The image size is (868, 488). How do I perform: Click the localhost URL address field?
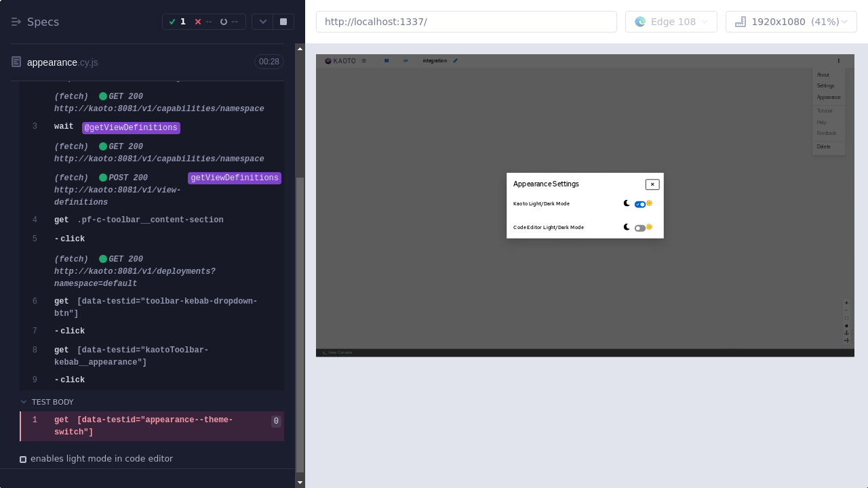(467, 21)
